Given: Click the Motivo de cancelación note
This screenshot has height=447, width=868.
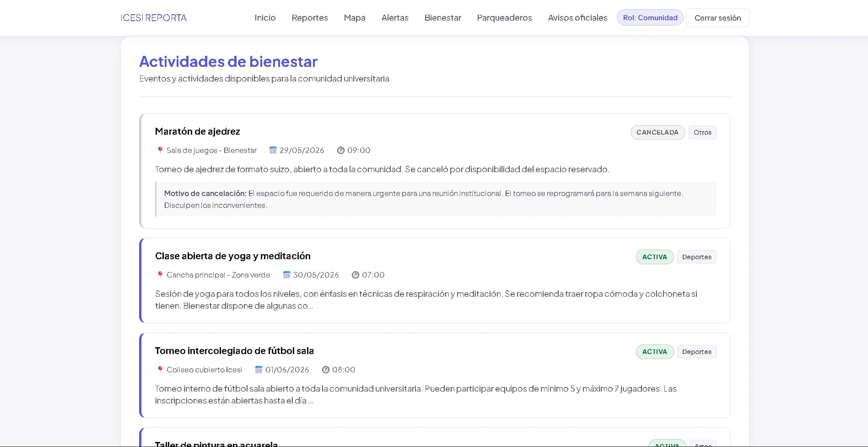Looking at the screenshot, I should point(436,199).
